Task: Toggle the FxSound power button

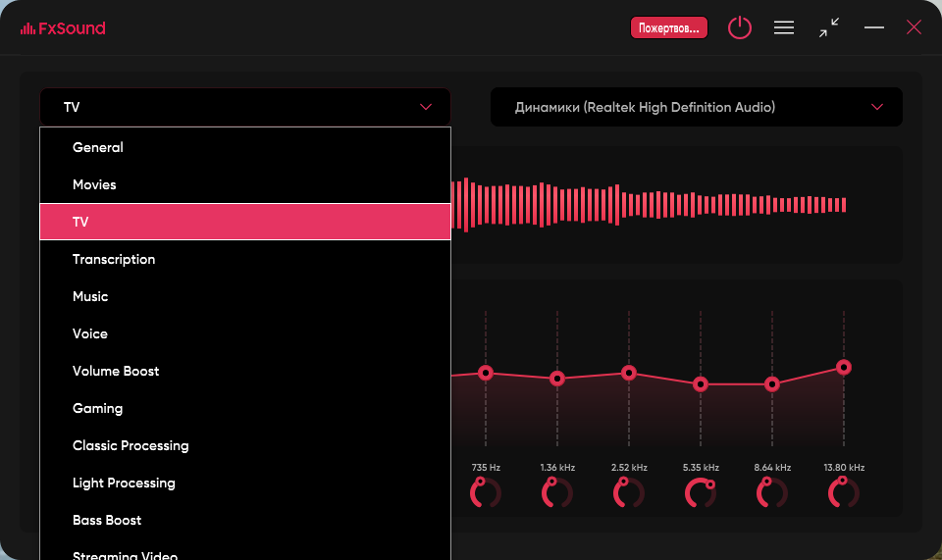Action: (x=740, y=27)
